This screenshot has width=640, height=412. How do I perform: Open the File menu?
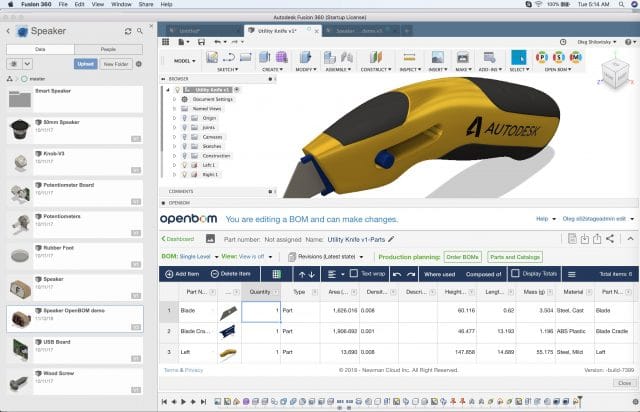[63, 4]
